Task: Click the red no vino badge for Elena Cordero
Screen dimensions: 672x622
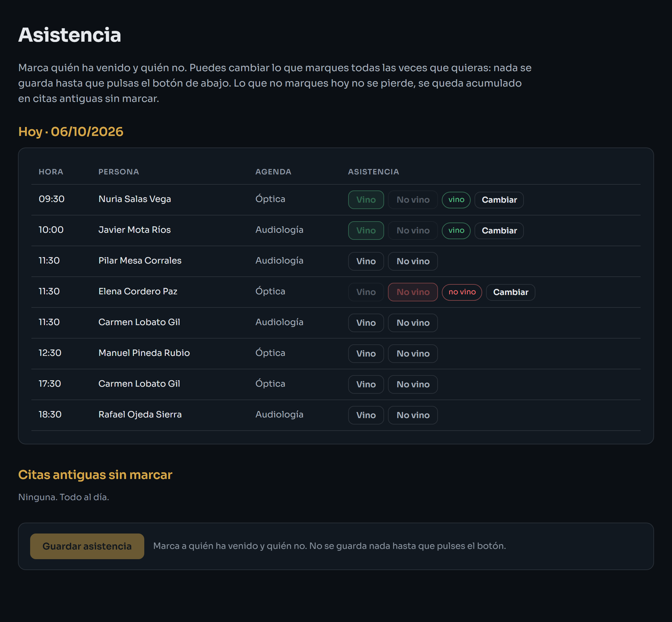Action: [x=462, y=292]
